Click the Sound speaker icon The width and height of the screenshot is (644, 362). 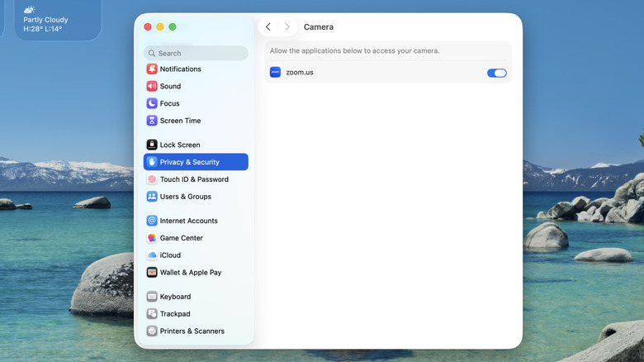click(x=152, y=86)
